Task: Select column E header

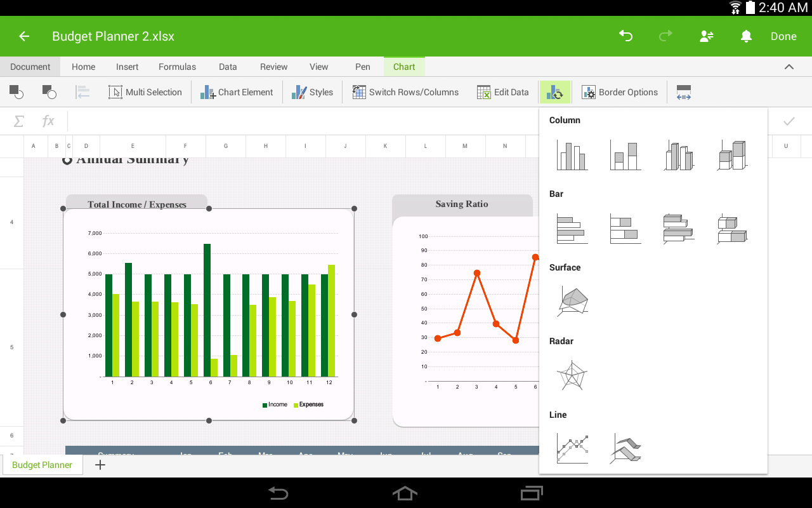Action: (x=133, y=146)
